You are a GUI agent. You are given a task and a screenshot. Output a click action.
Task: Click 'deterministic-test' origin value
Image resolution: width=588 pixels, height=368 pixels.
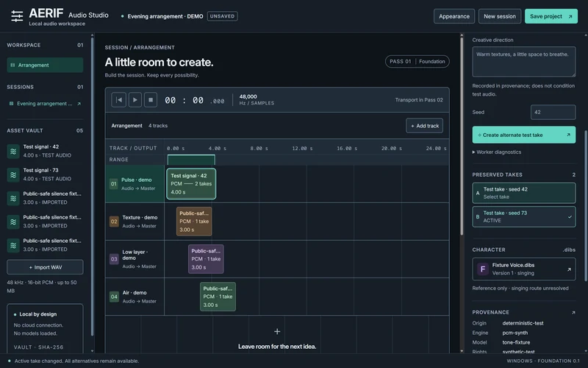pos(523,323)
